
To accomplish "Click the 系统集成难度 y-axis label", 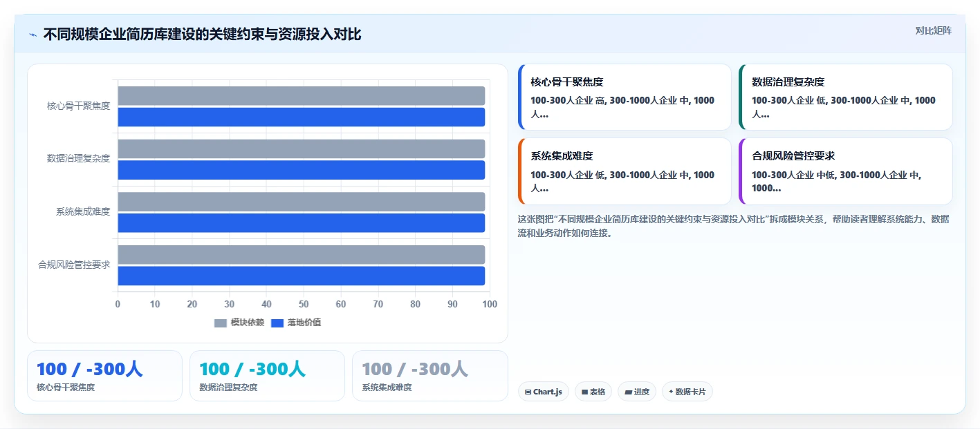I will [x=83, y=211].
